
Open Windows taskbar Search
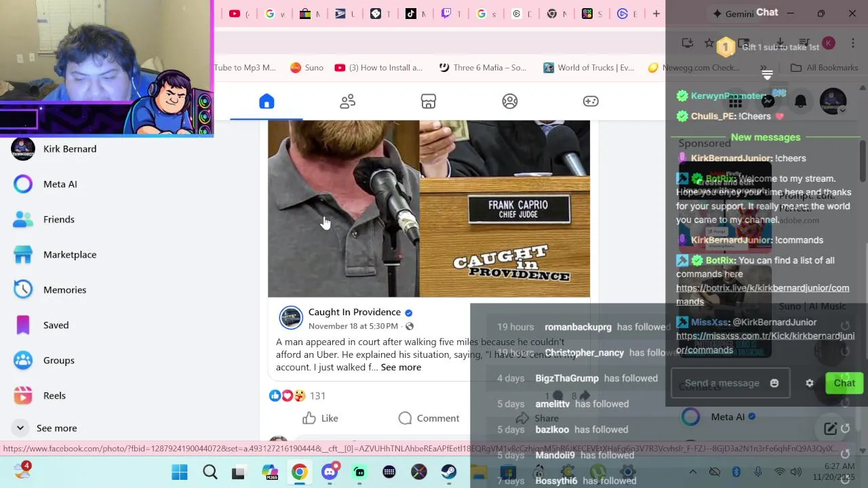pos(210,472)
